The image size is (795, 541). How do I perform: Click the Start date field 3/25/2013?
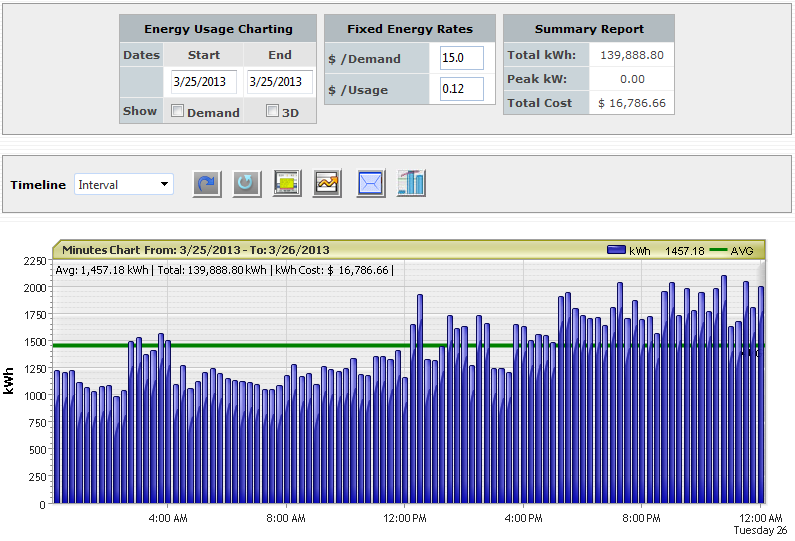pyautogui.click(x=204, y=82)
